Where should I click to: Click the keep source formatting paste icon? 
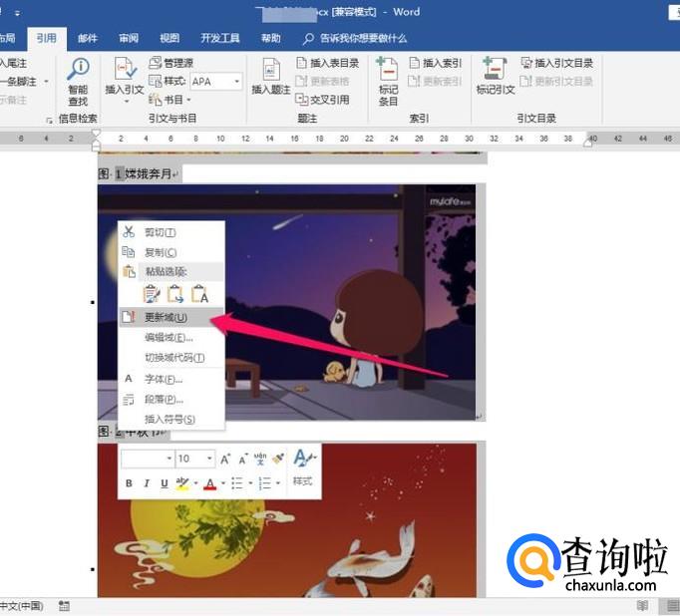click(152, 294)
